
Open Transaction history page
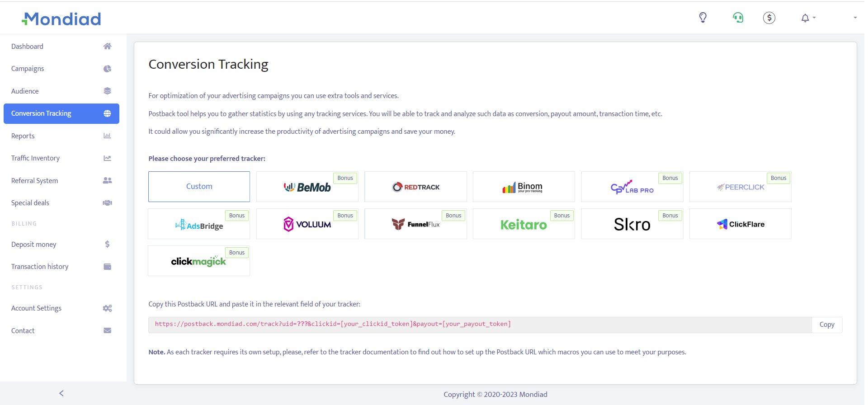point(40,267)
